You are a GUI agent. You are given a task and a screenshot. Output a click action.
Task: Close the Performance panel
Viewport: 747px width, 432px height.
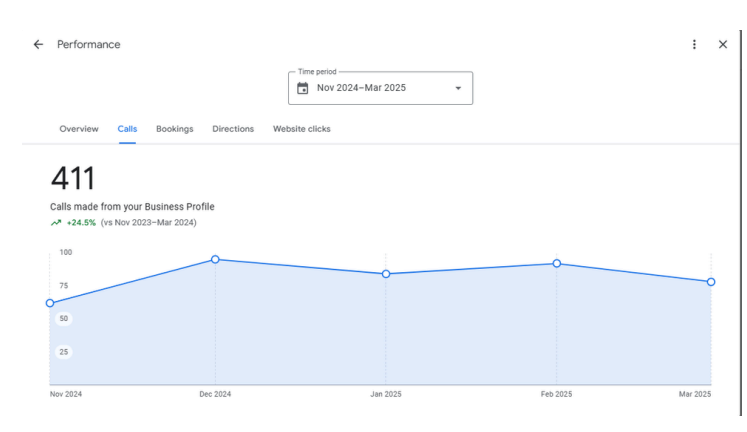tap(723, 45)
